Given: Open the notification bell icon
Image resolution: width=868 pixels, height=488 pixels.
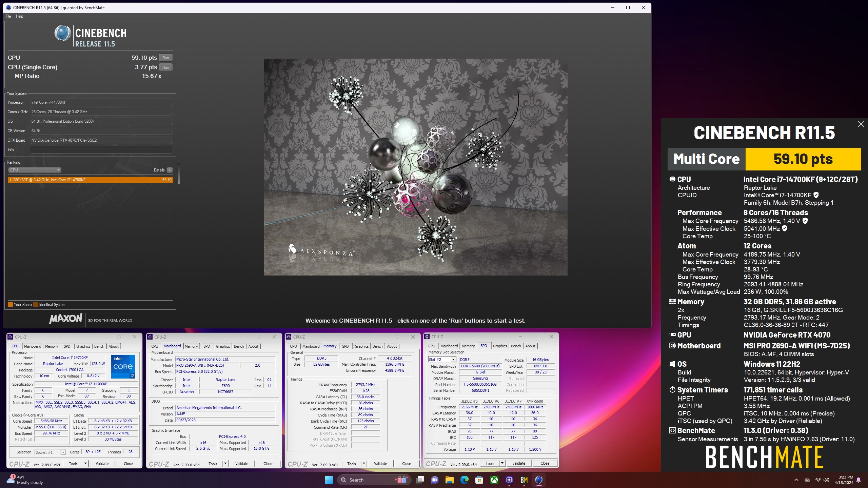Looking at the screenshot, I should 859,480.
